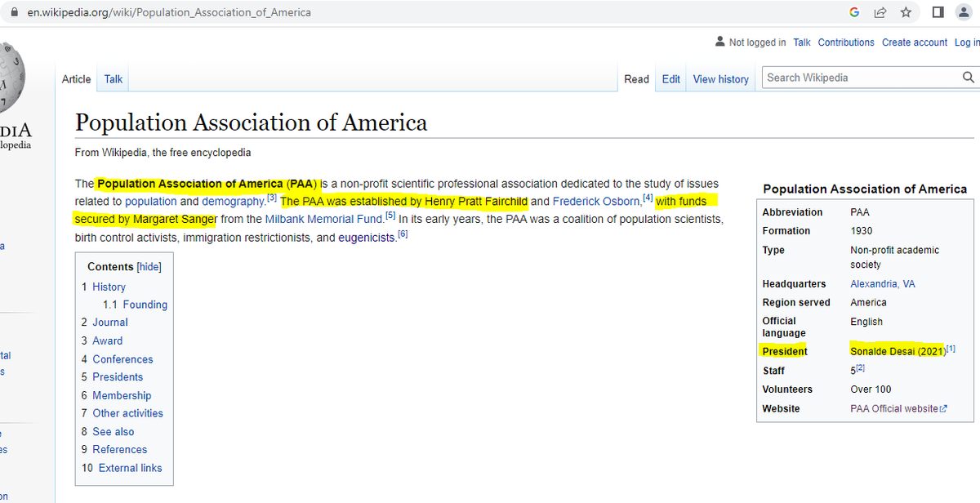Open the user Talk link at top
The height and width of the screenshot is (503, 980).
point(802,42)
